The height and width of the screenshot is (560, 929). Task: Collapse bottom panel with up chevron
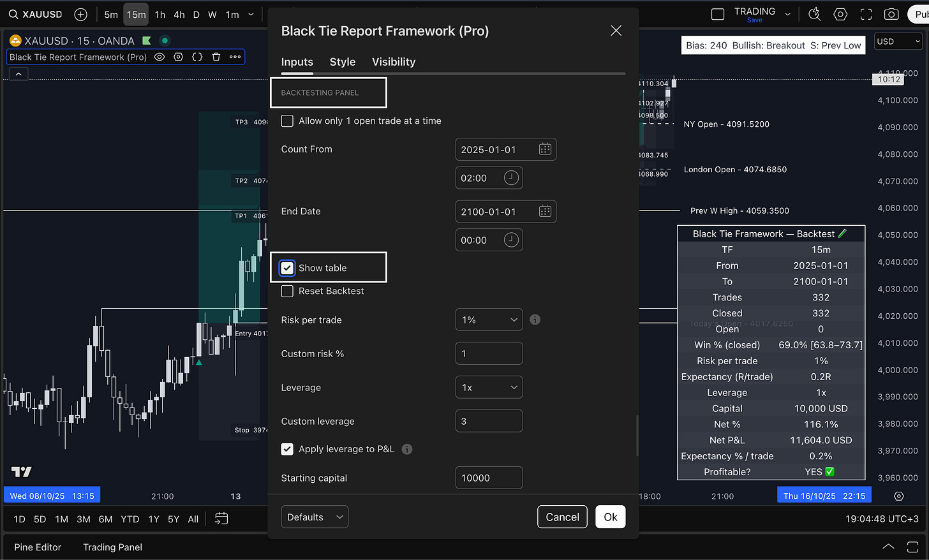888,547
